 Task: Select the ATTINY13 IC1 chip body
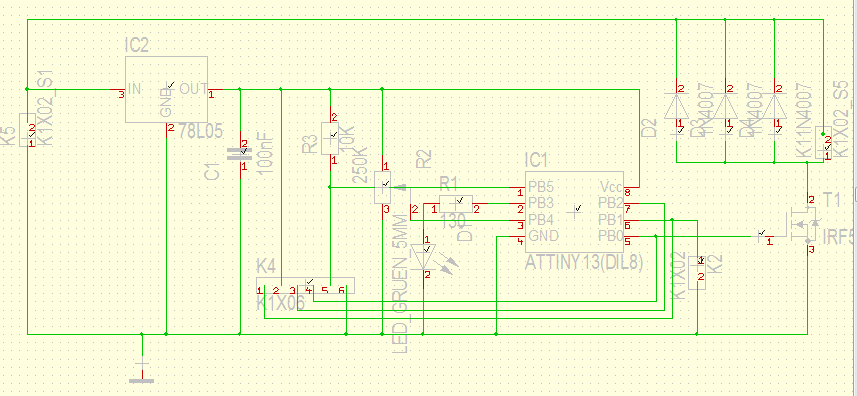(574, 212)
